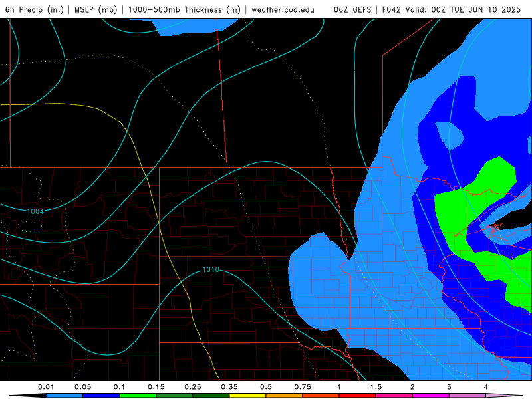Click the 'weather.cod.edu' site text

coord(283,9)
